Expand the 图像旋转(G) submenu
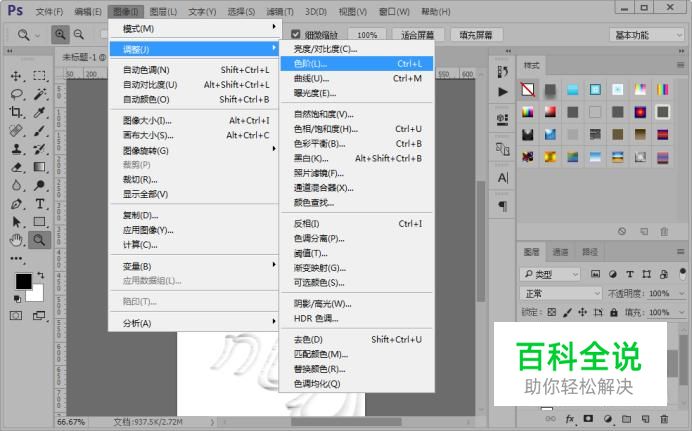This screenshot has width=692, height=431. [x=194, y=150]
